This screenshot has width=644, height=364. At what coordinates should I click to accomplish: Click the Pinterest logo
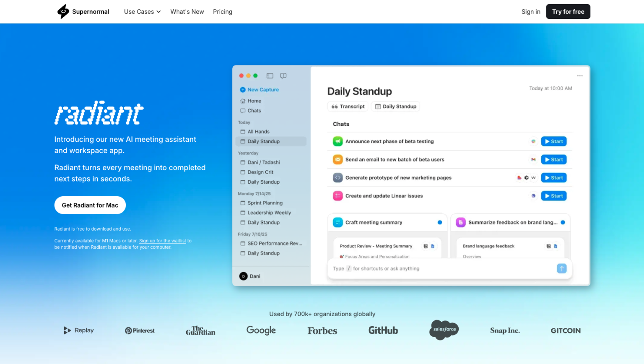(140, 331)
